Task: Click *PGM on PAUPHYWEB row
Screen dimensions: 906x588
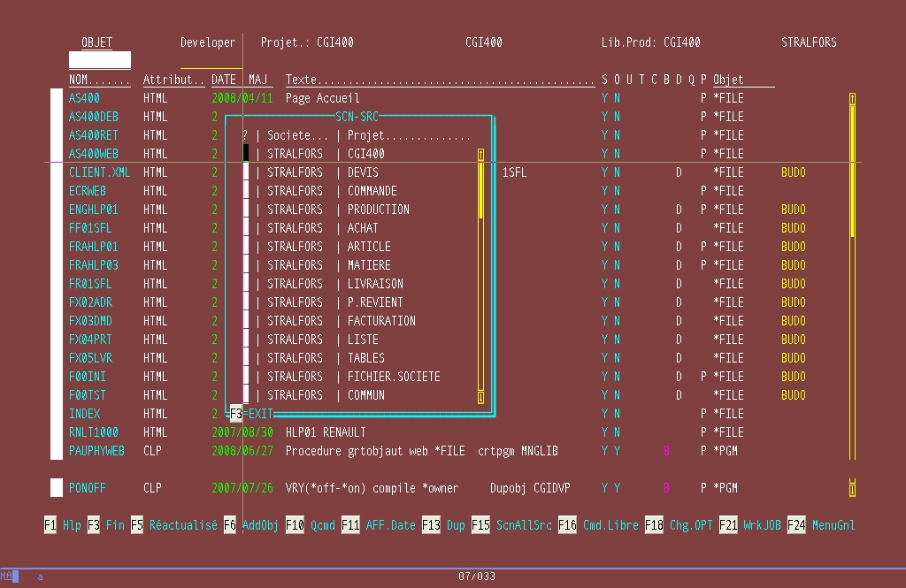Action: pyautogui.click(x=726, y=451)
